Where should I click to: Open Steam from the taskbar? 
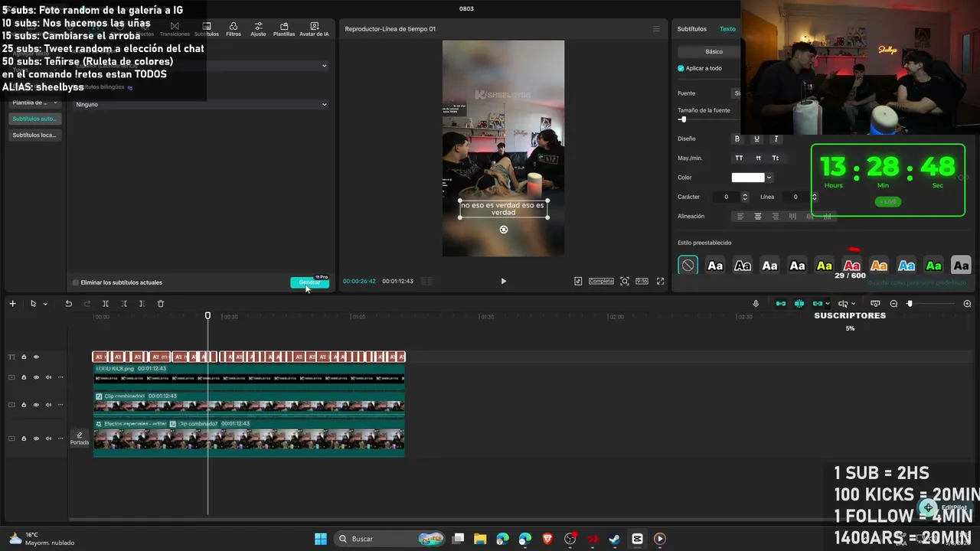tap(615, 539)
